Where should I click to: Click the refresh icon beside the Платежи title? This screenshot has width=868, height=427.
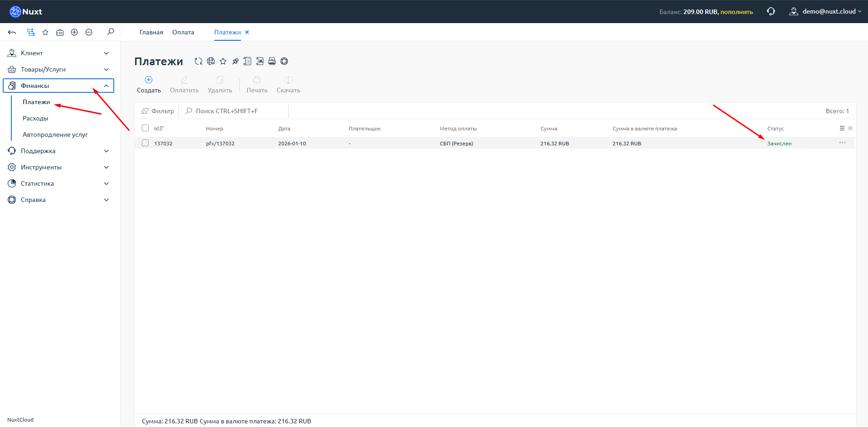198,61
